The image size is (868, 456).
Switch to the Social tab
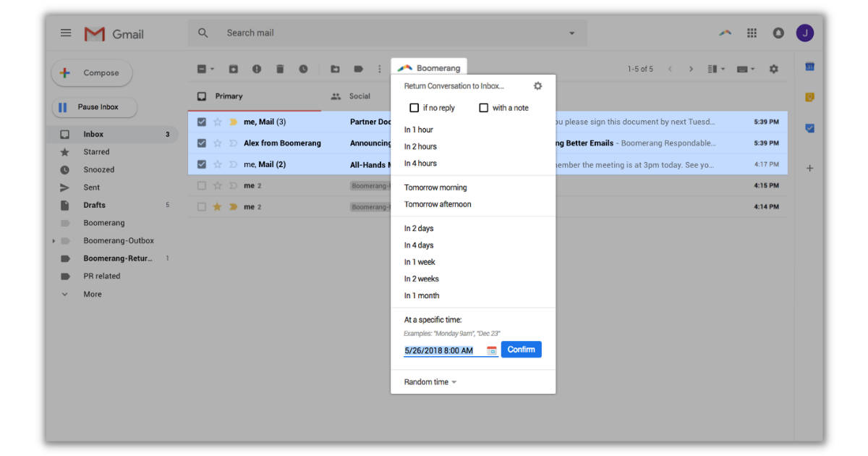coord(353,96)
